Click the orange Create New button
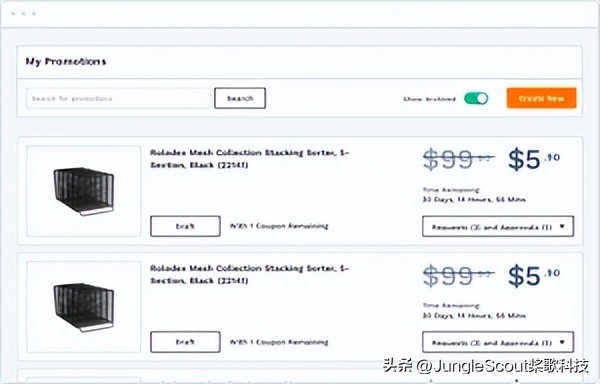 coord(541,98)
